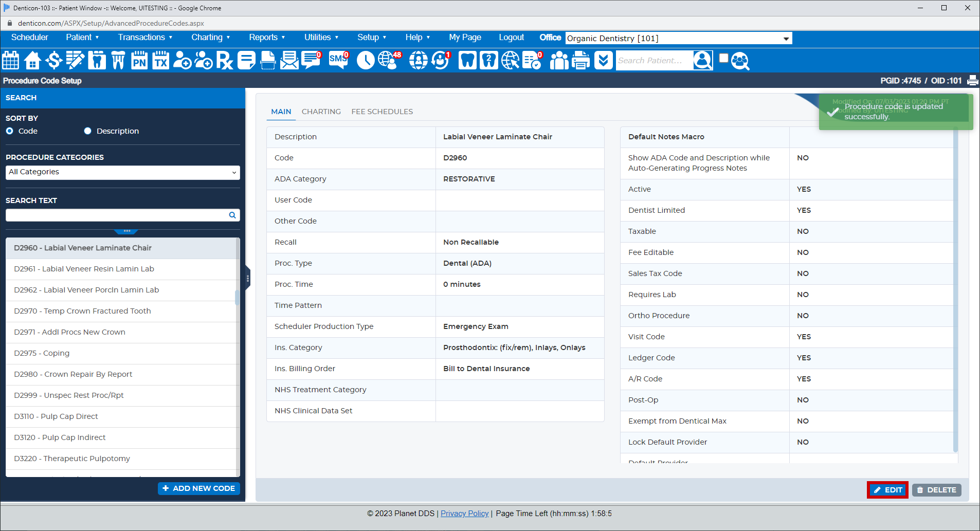Screen dimensions: 980x531
Task: Expand the Reports menu dropdown
Action: point(266,37)
